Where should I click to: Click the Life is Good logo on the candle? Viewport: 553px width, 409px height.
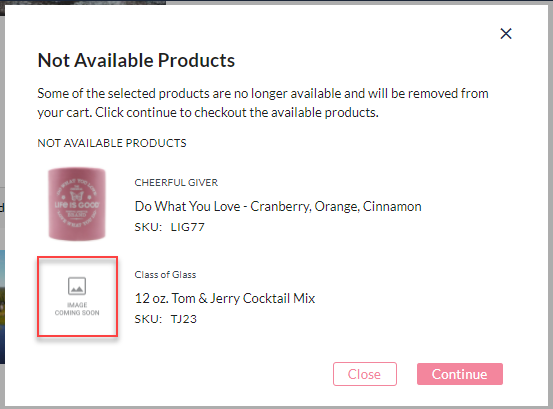click(77, 204)
